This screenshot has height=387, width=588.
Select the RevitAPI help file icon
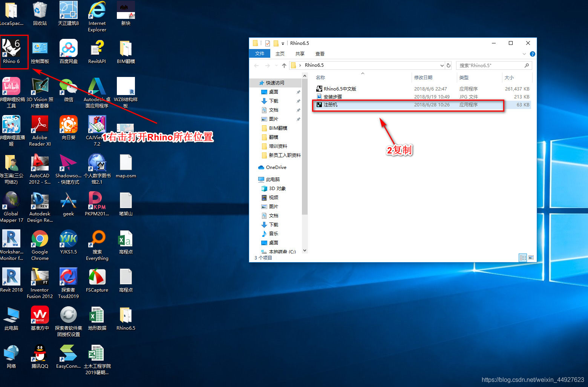[97, 52]
